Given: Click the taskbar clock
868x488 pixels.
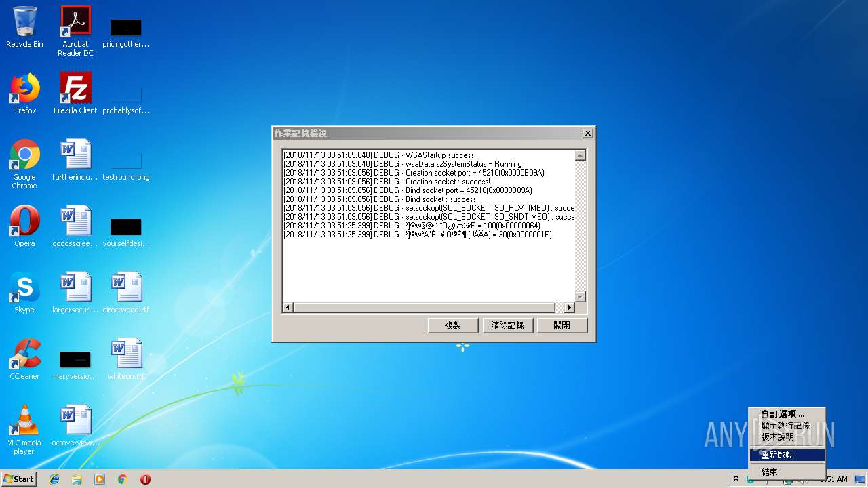Looking at the screenshot, I should [834, 479].
